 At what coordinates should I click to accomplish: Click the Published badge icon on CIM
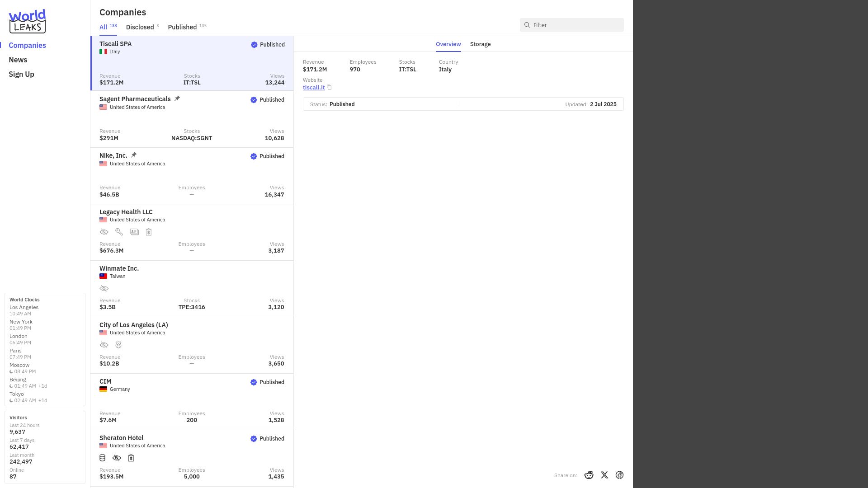coord(254,382)
